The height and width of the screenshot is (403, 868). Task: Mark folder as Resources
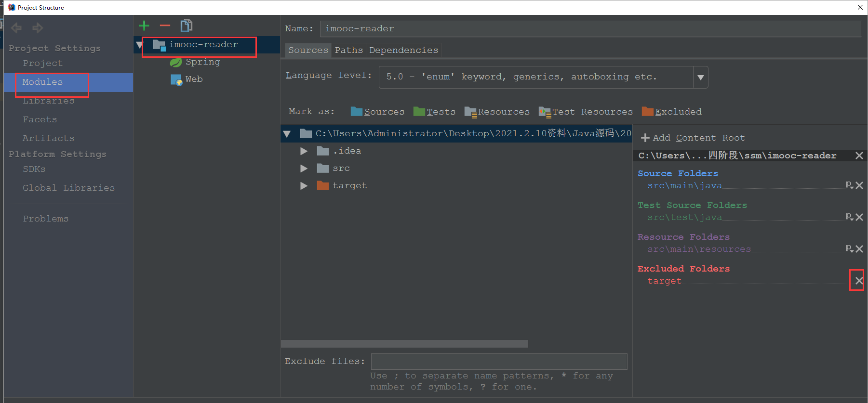[x=497, y=112]
